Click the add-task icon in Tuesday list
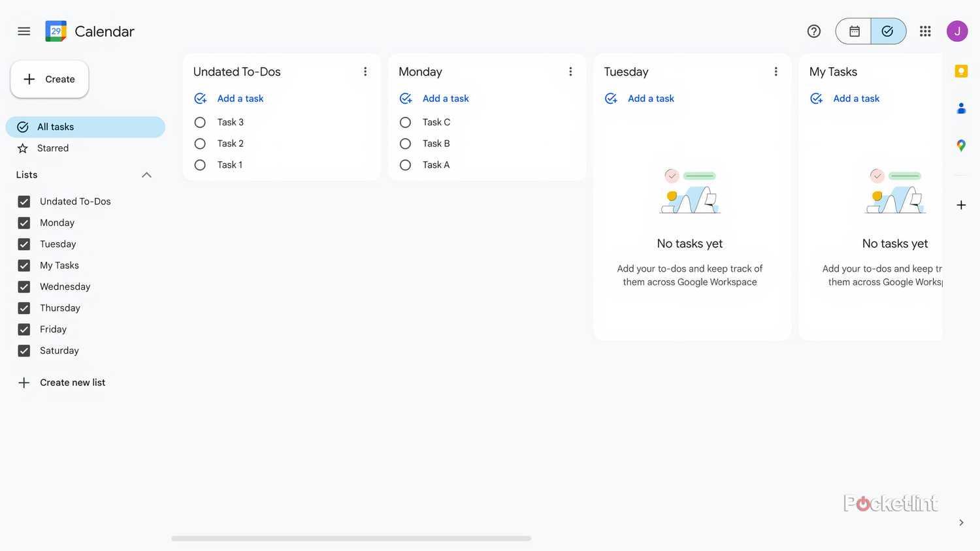Viewport: 980px width, 551px height. (611, 99)
